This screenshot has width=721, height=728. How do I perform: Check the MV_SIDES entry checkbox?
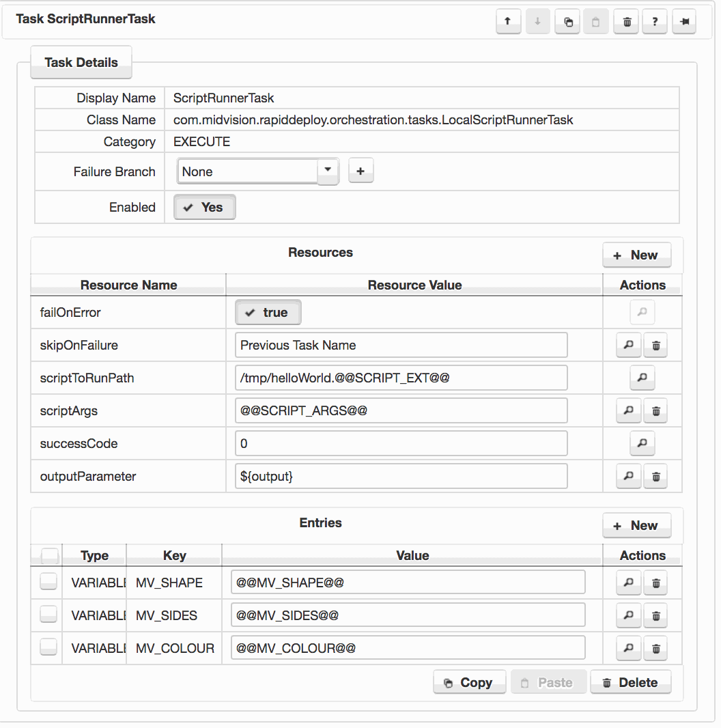(x=48, y=614)
